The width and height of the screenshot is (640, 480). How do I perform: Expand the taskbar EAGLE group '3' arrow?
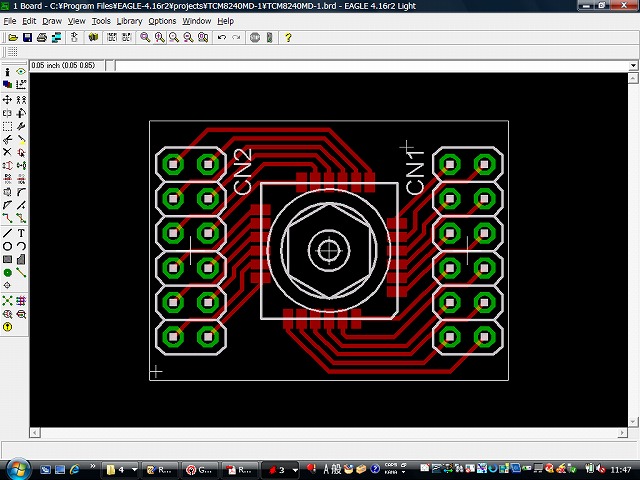295,470
